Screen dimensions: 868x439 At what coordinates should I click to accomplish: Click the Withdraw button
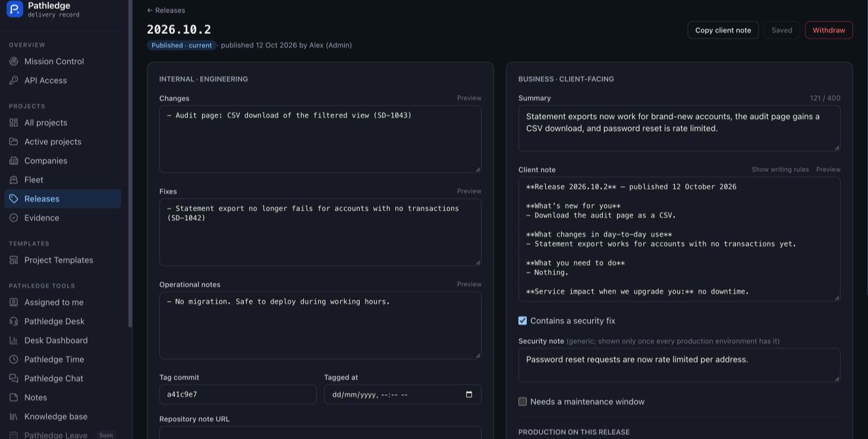[829, 30]
